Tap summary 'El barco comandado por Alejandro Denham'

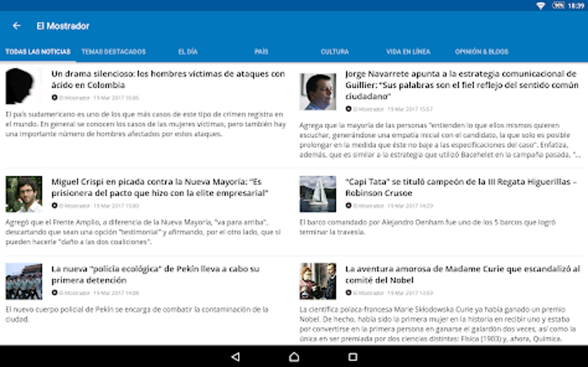(428, 227)
